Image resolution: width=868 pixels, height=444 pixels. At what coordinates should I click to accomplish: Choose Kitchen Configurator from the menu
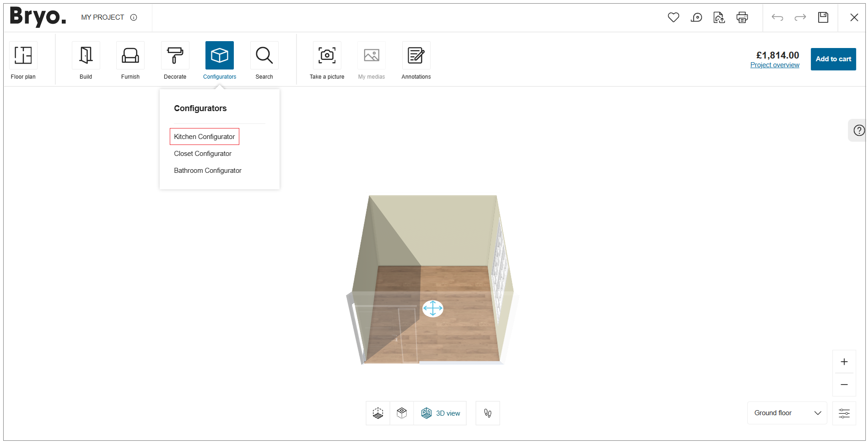[204, 136]
